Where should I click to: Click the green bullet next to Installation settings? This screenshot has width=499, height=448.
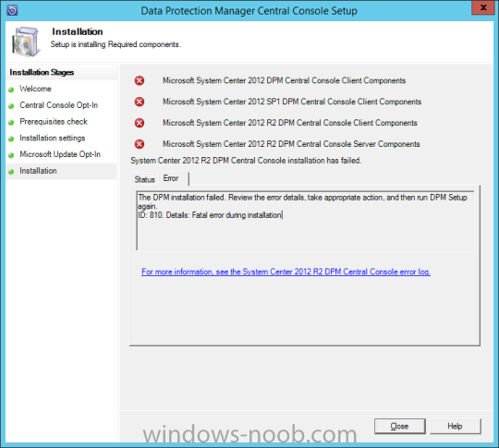coord(11,139)
